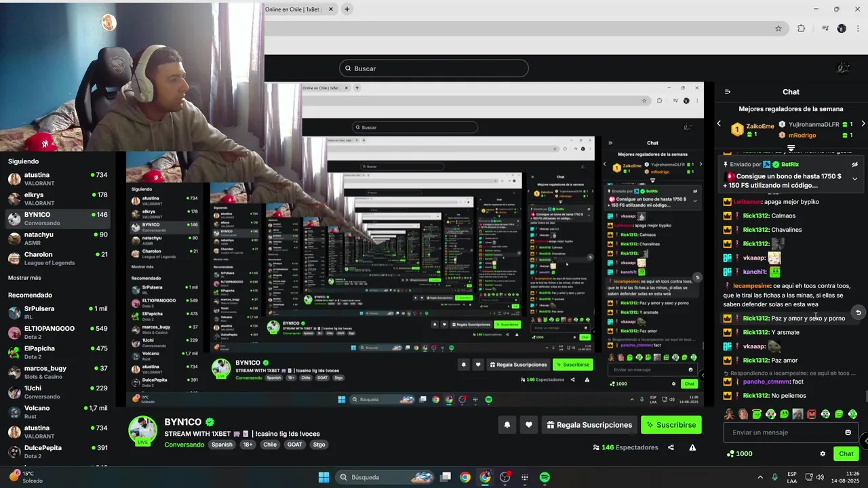Report the stream with the warning triangle icon
This screenshot has height=488, width=868.
coord(692,447)
